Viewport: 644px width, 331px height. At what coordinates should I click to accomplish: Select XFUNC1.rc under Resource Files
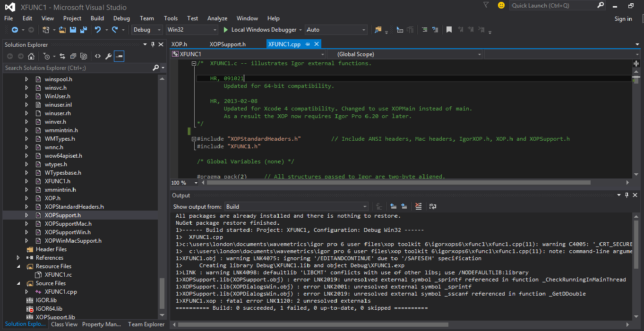58,275
